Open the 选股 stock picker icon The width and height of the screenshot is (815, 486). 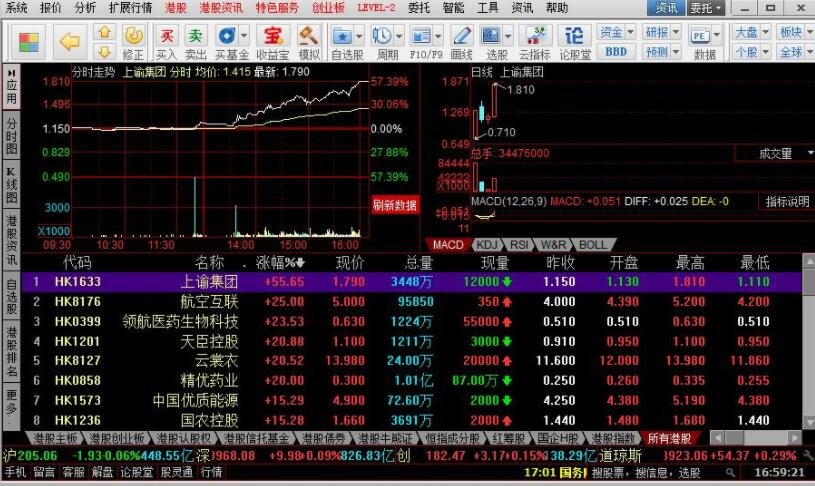tap(491, 35)
